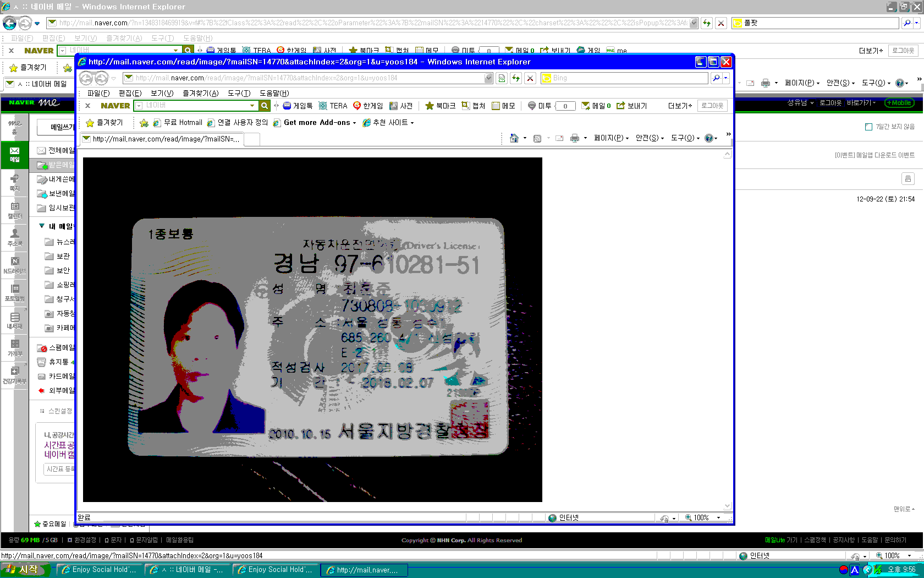Click the +Mobile button in Naver me header
This screenshot has width=924, height=578.
coord(899,103)
